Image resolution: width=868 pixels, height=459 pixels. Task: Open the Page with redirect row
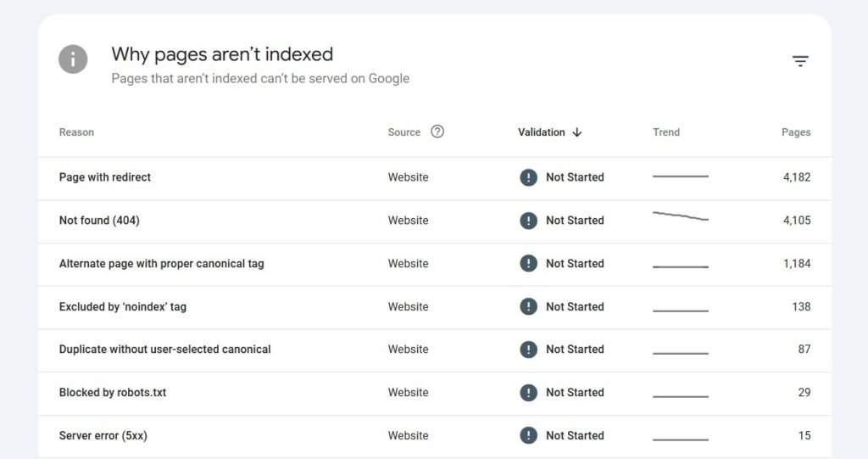(x=105, y=177)
